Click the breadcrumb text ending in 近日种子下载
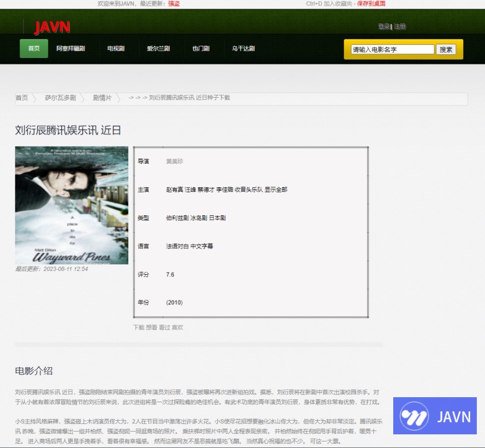The image size is (485, 448). click(190, 98)
